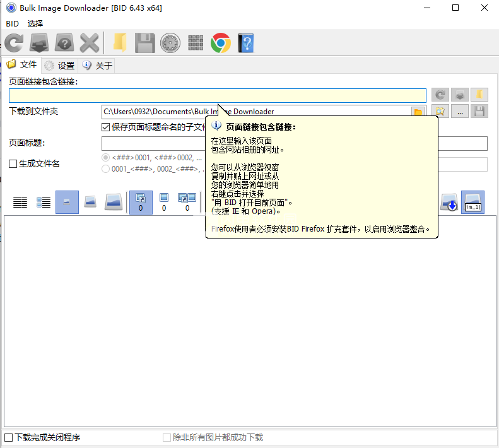The width and height of the screenshot is (499, 448).
Task: Select the <###>0001 naming radio option
Action: 105,158
